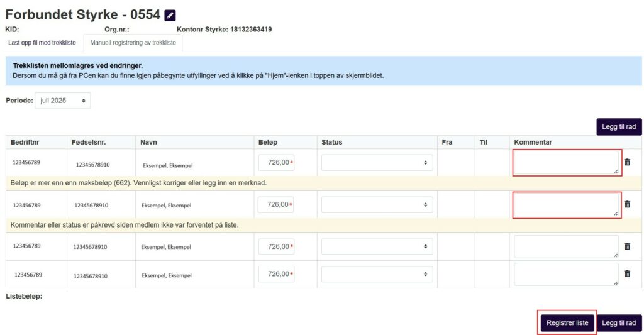Image resolution: width=644 pixels, height=335 pixels.
Task: Focus the Beløp input in third row
Action: (275, 246)
